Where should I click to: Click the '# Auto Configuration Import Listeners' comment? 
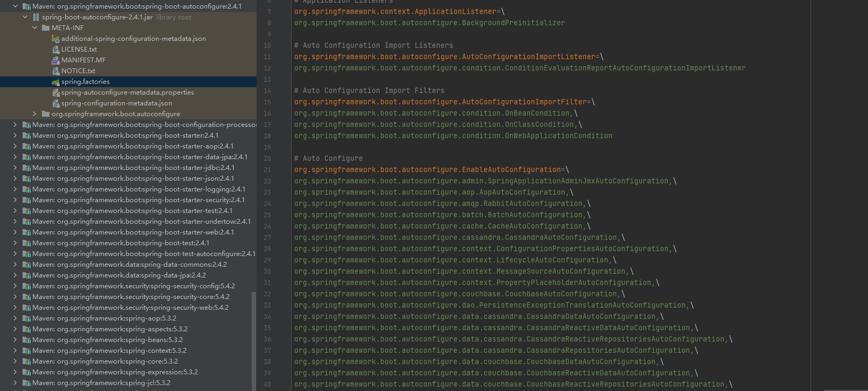(373, 46)
